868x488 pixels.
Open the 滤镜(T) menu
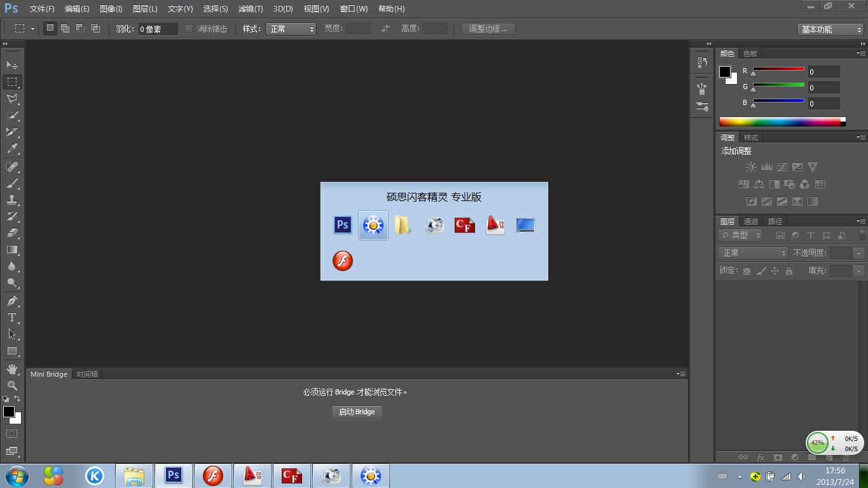(251, 9)
